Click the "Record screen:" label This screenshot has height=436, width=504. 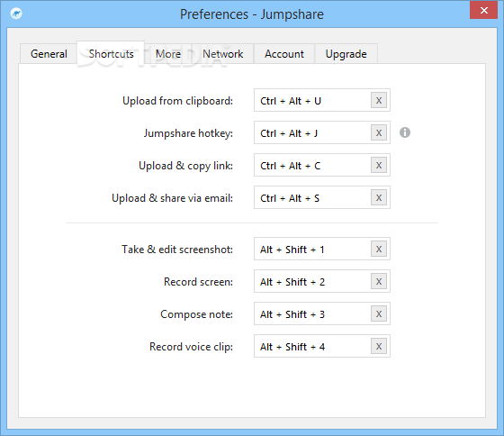tap(198, 282)
